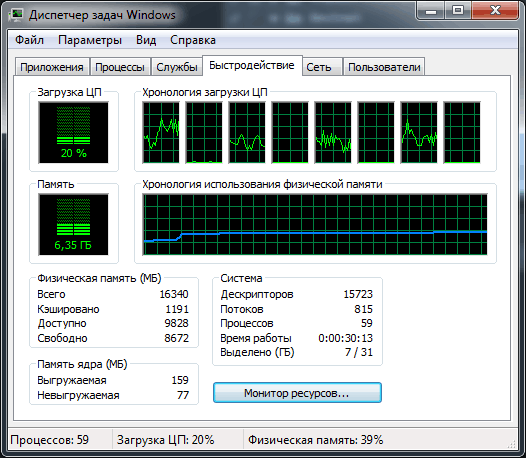Screen dimensions: 526x458
Task: Open the Параметры menu
Action: point(90,40)
